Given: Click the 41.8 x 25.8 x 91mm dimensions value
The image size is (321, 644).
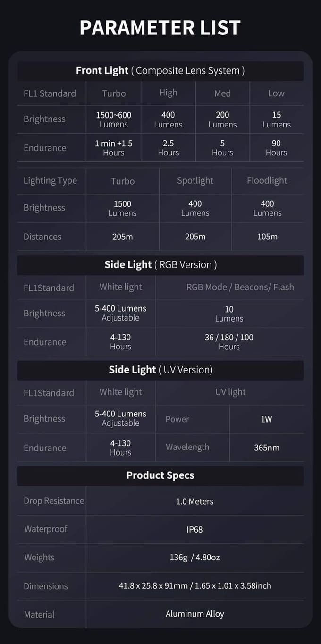Looking at the screenshot, I should point(194,586).
